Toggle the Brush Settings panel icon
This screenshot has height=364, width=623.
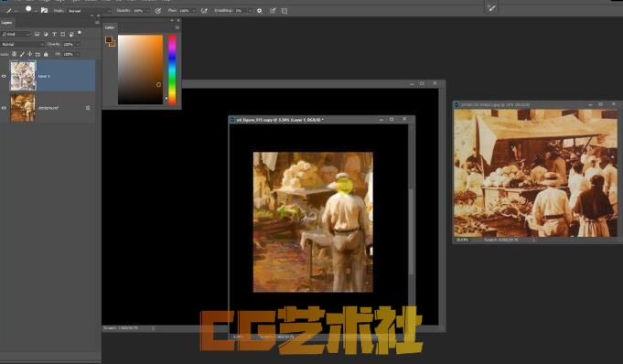point(44,10)
